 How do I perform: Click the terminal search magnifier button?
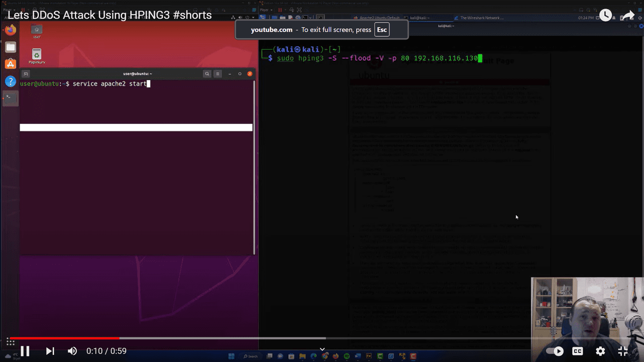point(207,73)
